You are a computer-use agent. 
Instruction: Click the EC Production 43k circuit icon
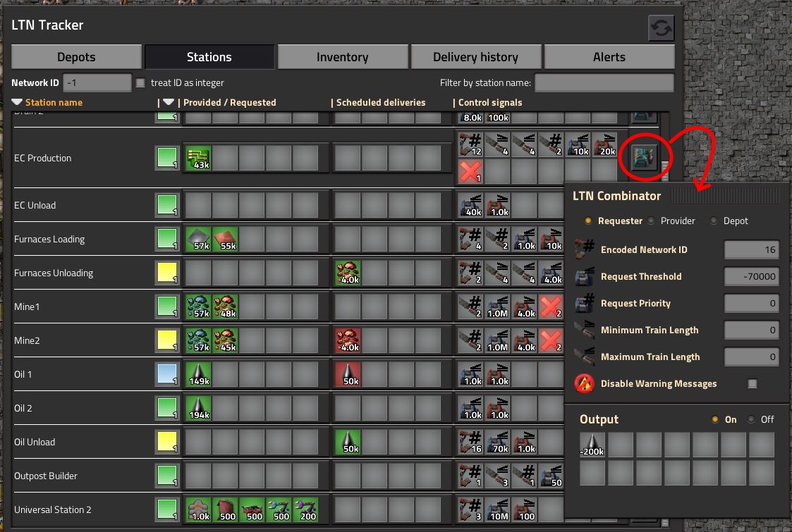point(198,158)
